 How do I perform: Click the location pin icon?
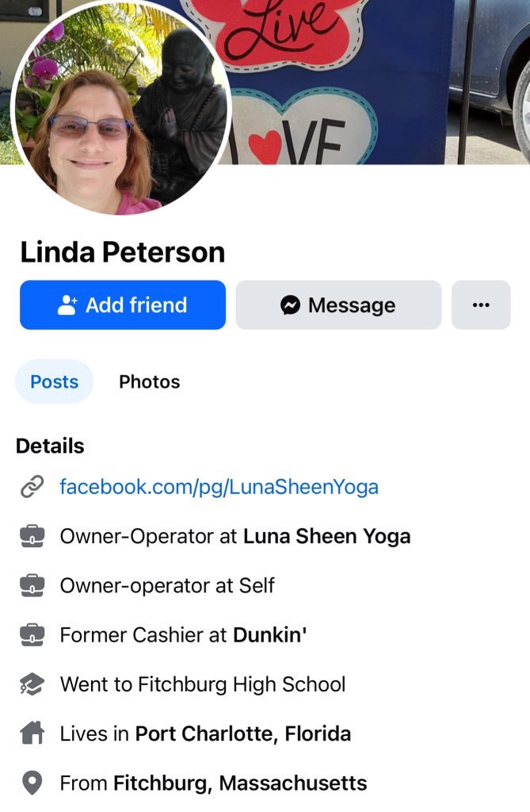tap(32, 783)
